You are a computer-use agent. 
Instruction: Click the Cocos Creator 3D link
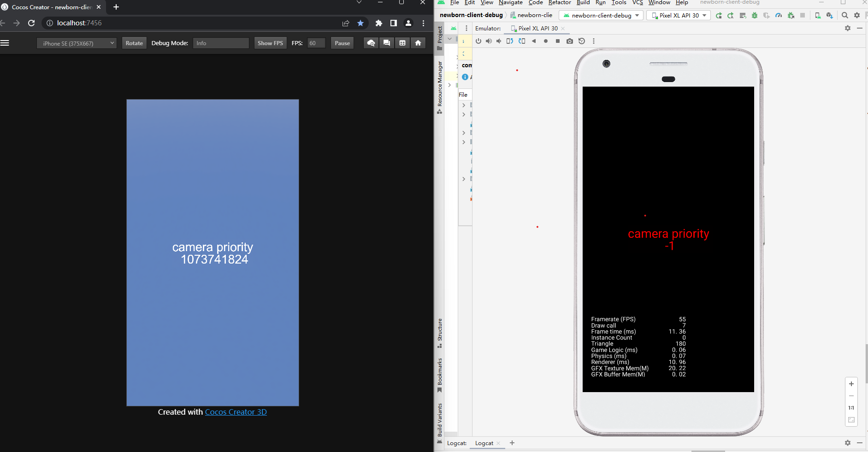(236, 411)
